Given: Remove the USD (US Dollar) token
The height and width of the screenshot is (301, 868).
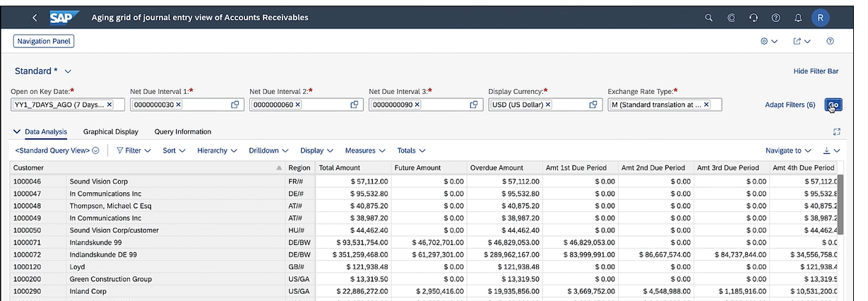Looking at the screenshot, I should click(x=548, y=105).
